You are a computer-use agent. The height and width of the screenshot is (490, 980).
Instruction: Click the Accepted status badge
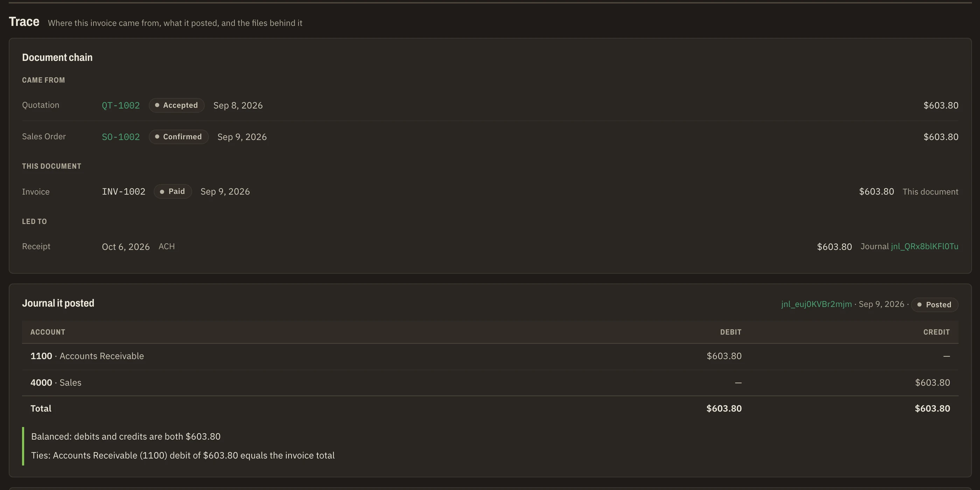[176, 105]
